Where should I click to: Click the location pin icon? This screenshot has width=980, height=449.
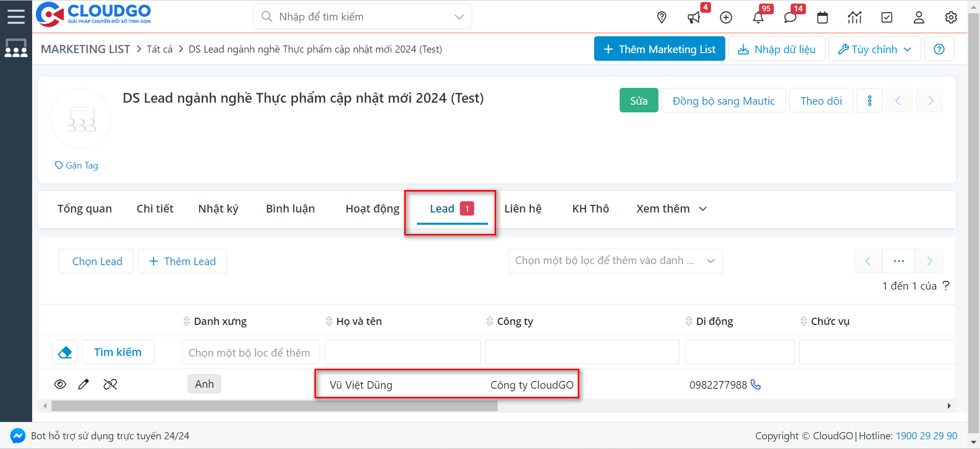[661, 17]
